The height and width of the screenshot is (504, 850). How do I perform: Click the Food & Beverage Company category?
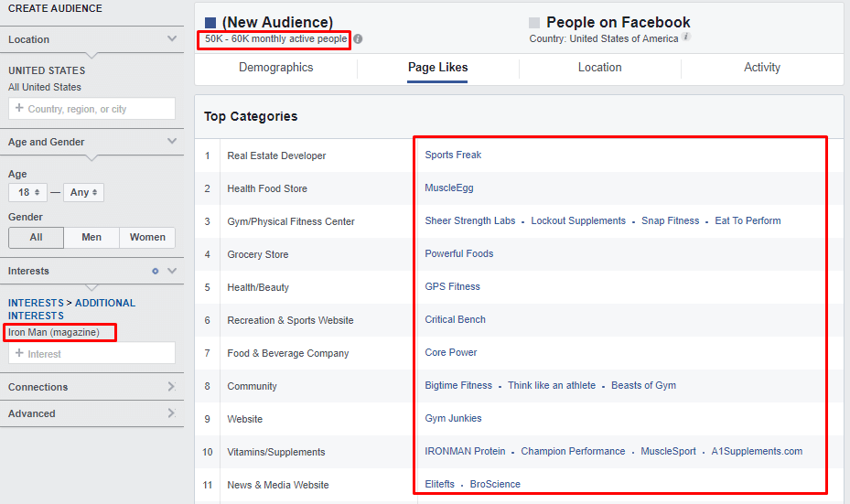point(287,353)
